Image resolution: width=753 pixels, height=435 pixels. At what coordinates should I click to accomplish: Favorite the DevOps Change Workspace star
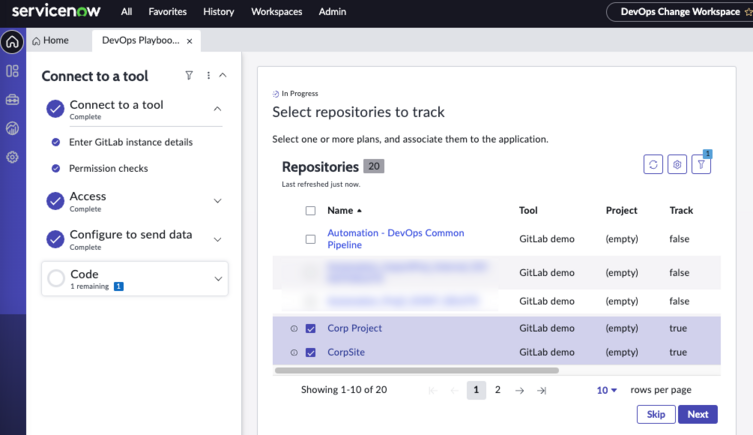pos(748,12)
